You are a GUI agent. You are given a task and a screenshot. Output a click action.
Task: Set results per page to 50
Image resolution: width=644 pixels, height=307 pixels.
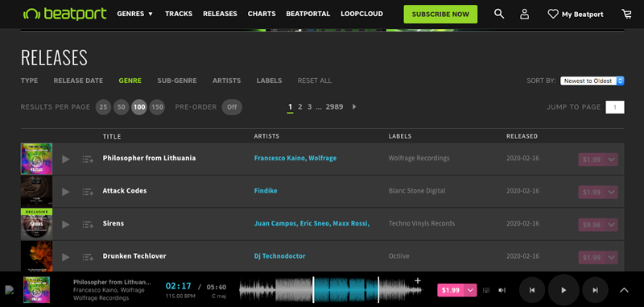122,107
